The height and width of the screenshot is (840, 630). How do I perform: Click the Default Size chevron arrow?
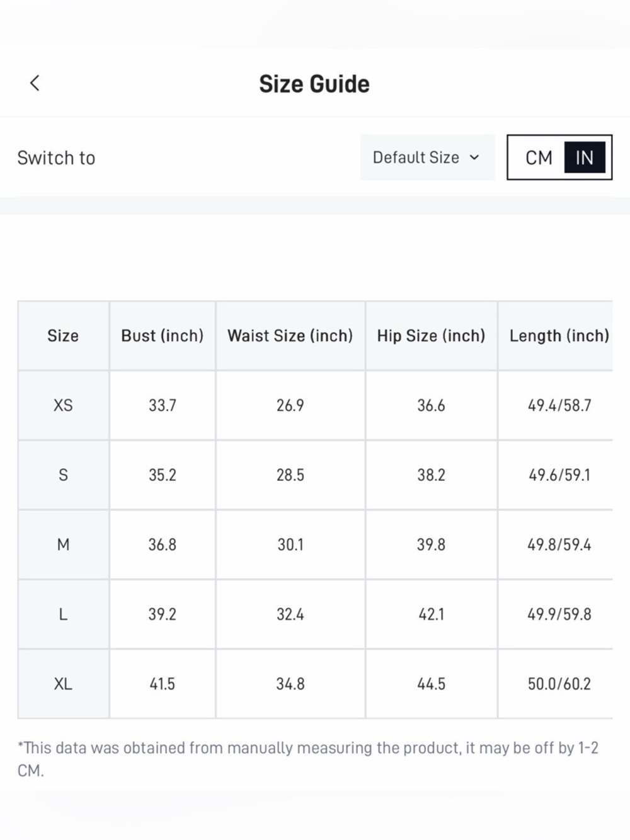pyautogui.click(x=474, y=158)
